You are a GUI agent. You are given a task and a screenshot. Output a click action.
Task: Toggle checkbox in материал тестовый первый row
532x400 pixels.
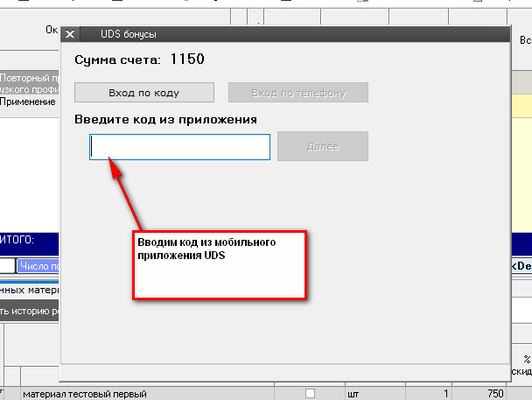click(x=310, y=394)
